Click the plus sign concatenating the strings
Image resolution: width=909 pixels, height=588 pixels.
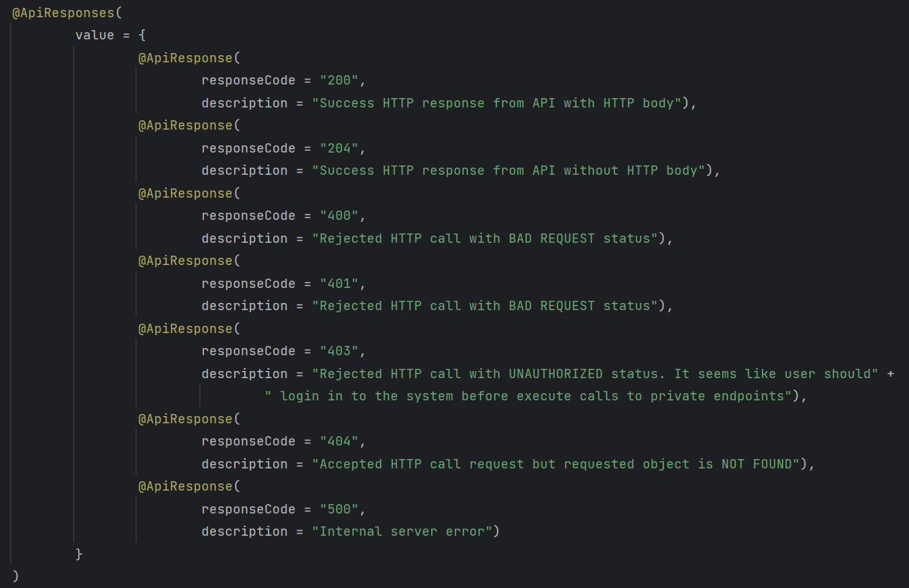click(890, 374)
